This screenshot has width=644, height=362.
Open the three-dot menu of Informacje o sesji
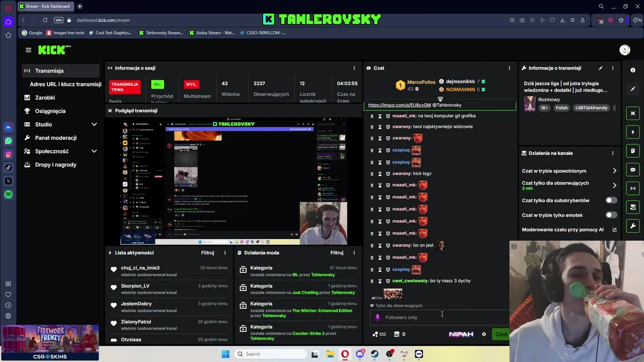pos(354,68)
